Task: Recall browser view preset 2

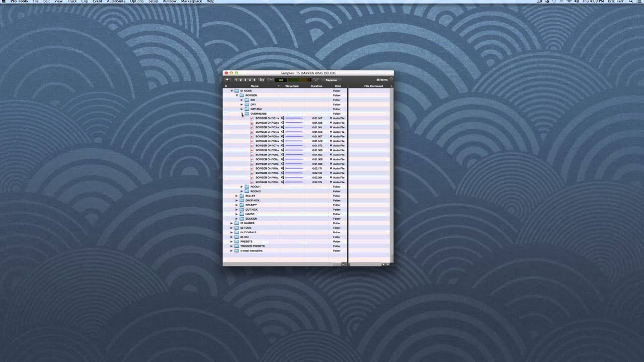Action: (x=240, y=80)
